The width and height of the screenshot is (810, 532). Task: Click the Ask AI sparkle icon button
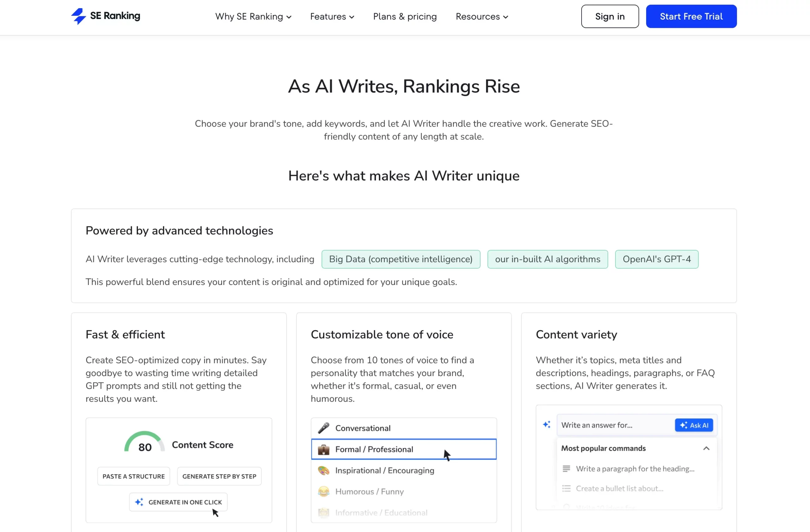click(694, 425)
